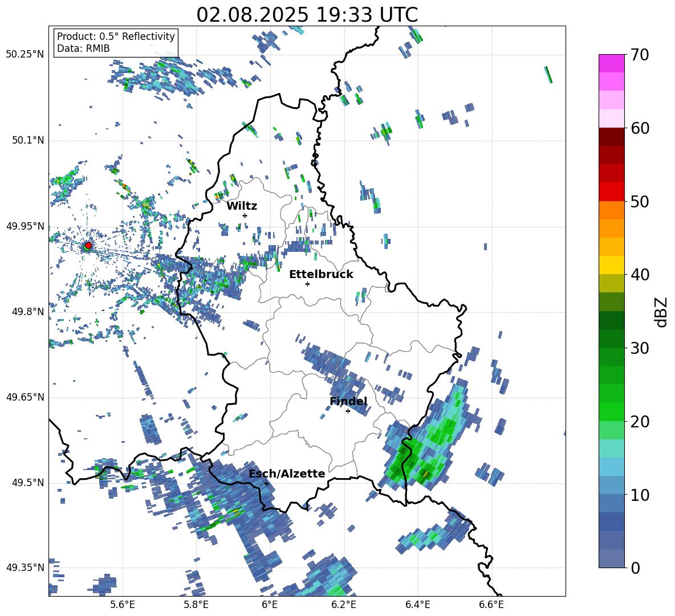The width and height of the screenshot is (675, 616).
Task: Click the Data: RMIB text
Action: (x=83, y=48)
